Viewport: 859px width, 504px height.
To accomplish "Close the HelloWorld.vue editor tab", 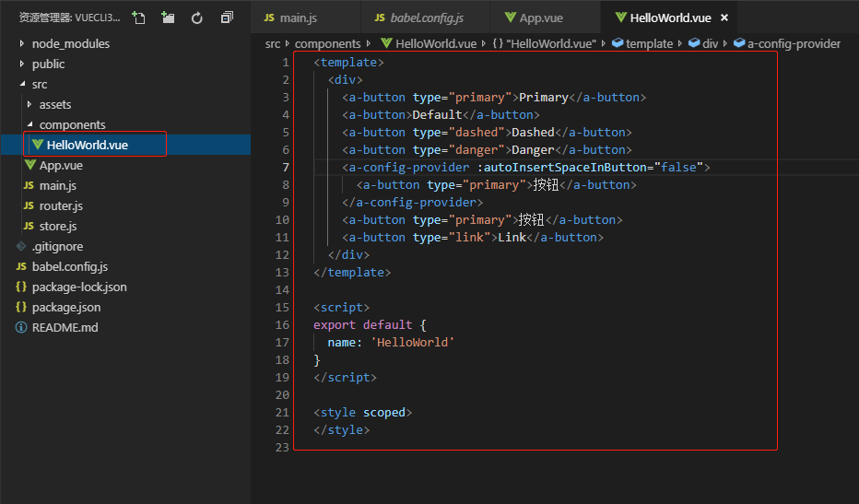I will 724,18.
